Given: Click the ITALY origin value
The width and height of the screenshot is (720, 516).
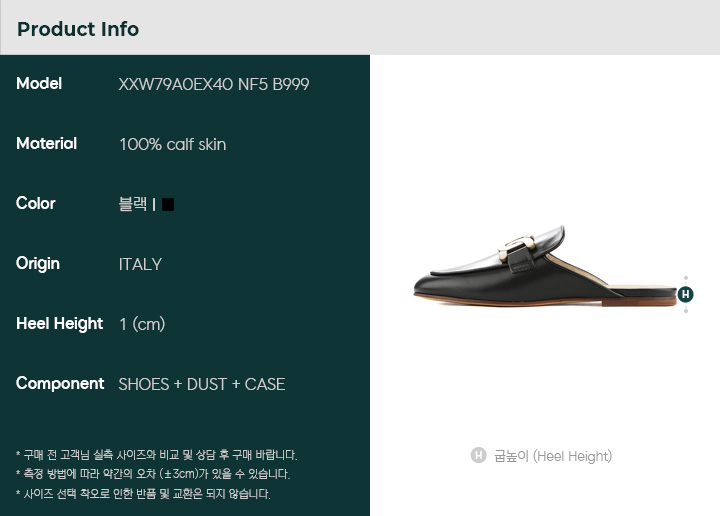Looking at the screenshot, I should click(140, 264).
